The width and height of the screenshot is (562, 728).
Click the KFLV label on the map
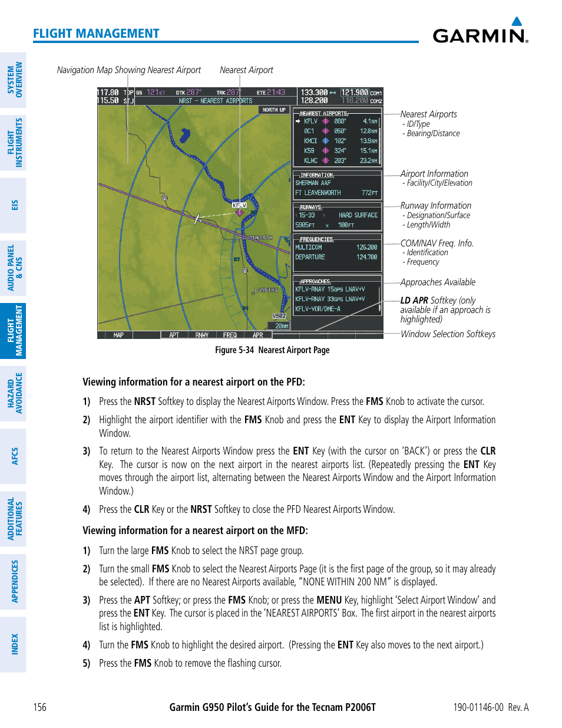point(239,205)
